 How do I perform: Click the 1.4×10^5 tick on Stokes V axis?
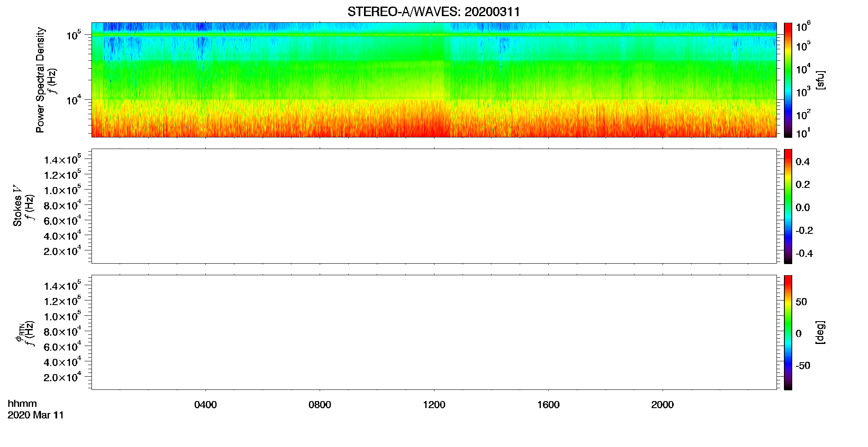point(63,159)
